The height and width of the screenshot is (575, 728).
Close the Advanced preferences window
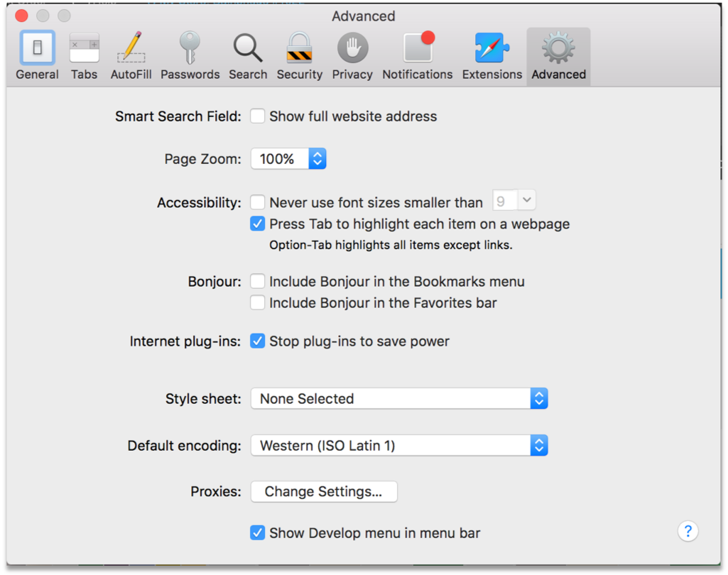click(21, 16)
